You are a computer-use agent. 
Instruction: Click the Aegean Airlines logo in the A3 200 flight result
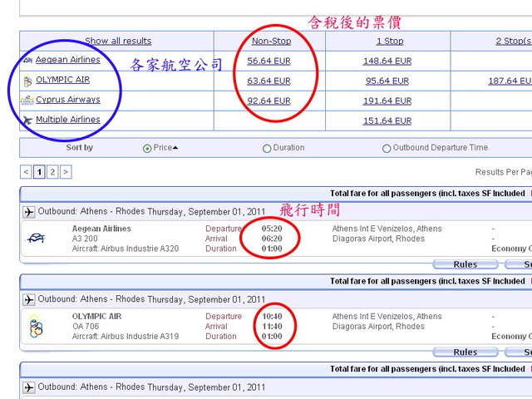(x=36, y=239)
